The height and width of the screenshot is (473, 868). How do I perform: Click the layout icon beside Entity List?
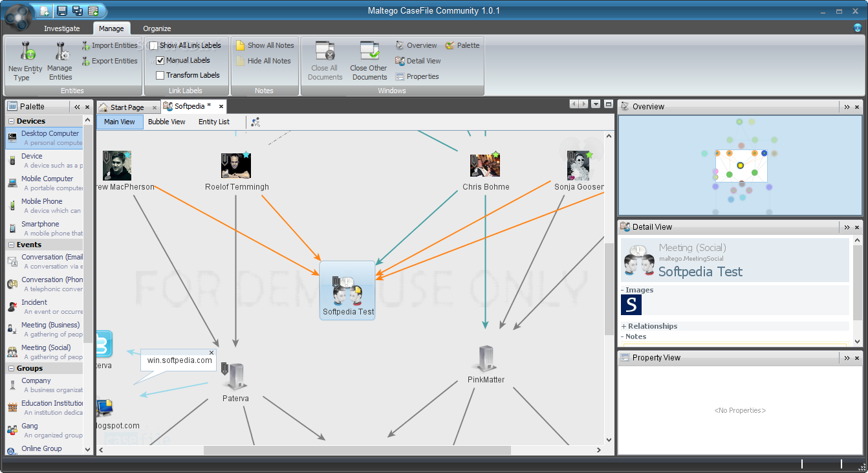255,122
